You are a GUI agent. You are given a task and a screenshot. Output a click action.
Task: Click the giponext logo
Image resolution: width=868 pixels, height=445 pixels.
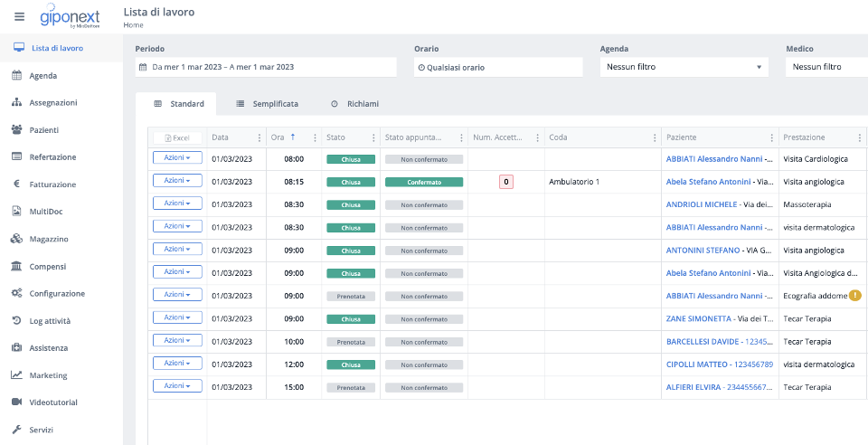coord(69,18)
